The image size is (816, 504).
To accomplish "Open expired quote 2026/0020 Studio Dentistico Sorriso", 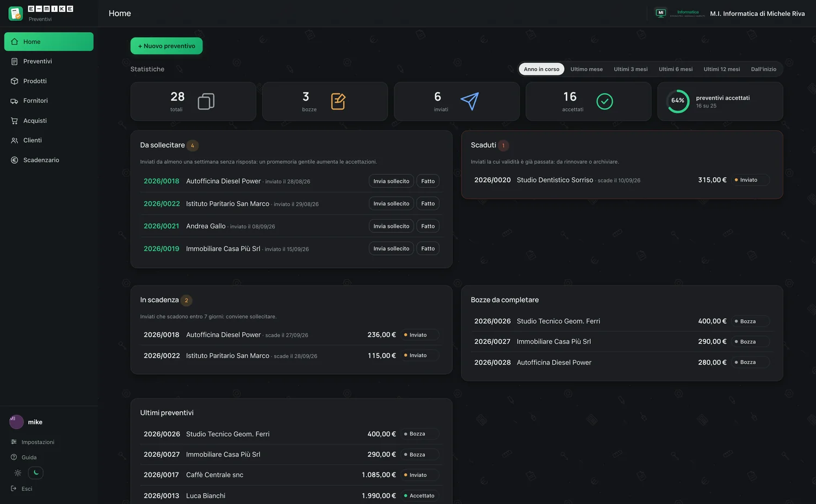I will coord(622,180).
